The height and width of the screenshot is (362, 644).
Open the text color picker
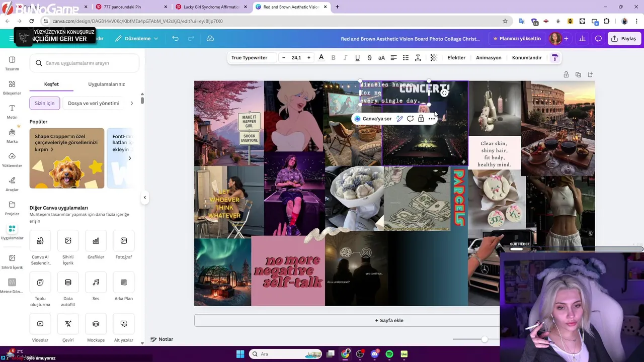pos(321,57)
